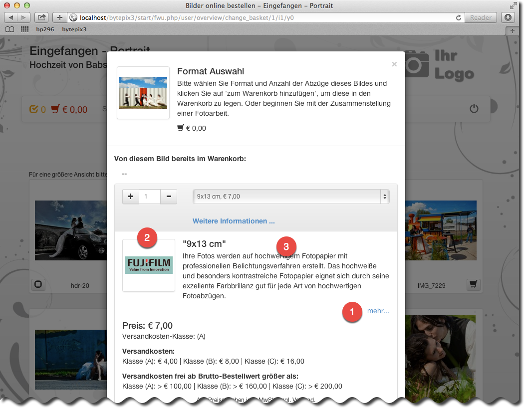Add bookmark with the plus toolbar button
The width and height of the screenshot is (524, 420).
tap(60, 17)
